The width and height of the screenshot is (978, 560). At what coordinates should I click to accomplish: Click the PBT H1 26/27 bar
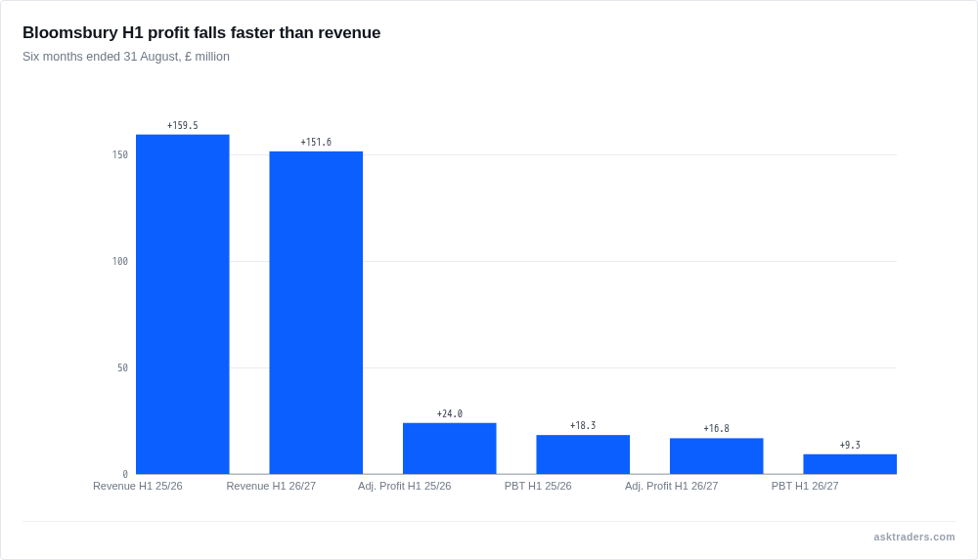850,464
